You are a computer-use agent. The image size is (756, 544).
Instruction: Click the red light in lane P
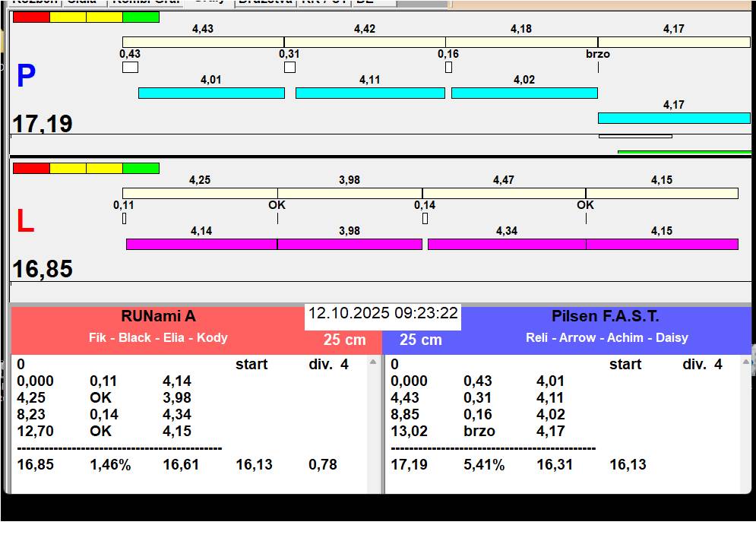pyautogui.click(x=31, y=17)
